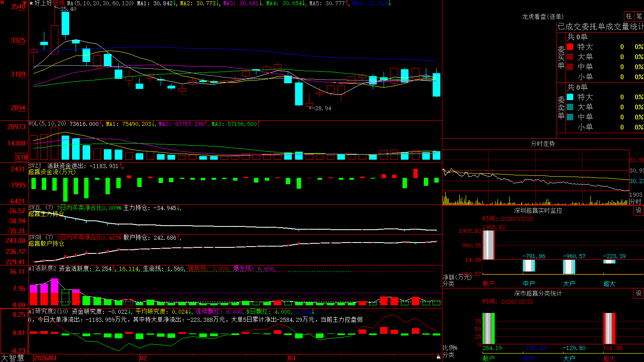Switch to 柱 bar view in 龙虎看盘
Screen dimensions: 644x362
pos(629,16)
